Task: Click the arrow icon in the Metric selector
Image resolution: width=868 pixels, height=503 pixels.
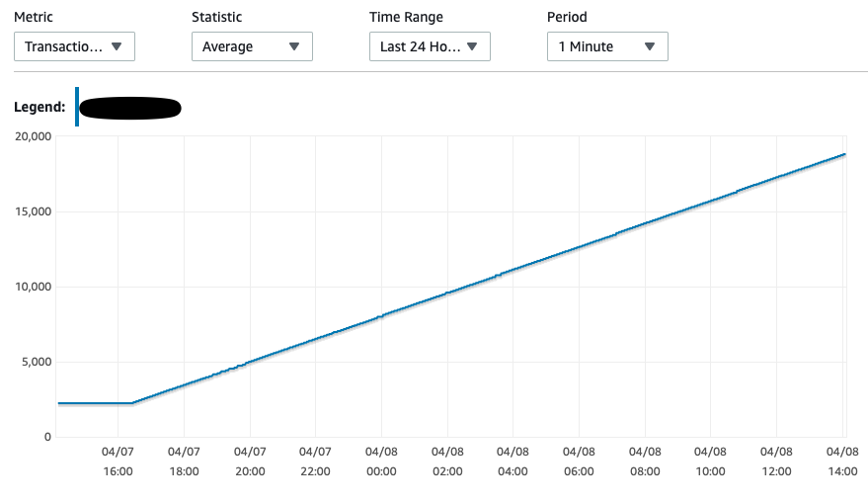Action: pos(117,46)
